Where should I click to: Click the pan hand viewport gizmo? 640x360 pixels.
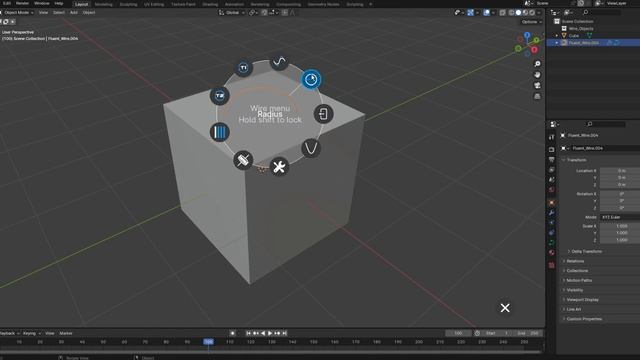[537, 75]
